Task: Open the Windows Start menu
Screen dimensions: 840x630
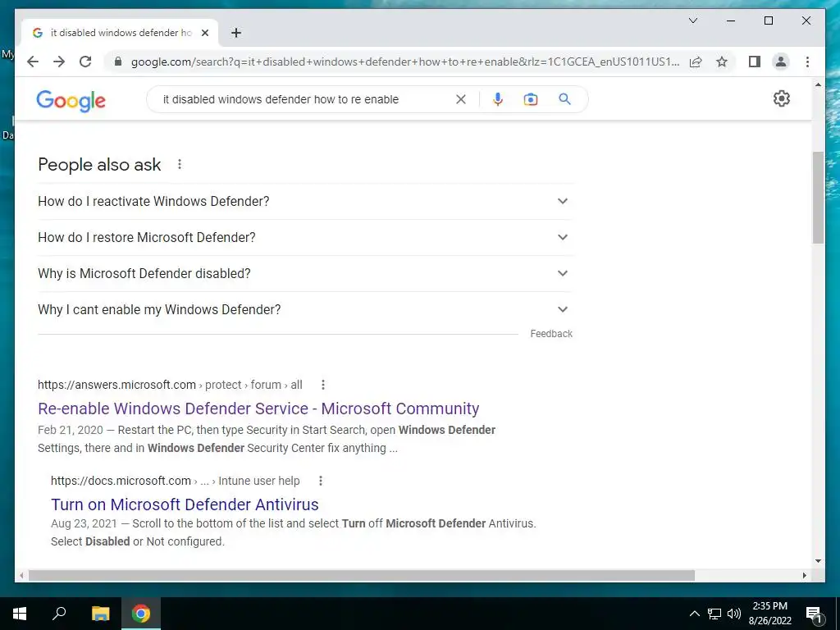Action: click(x=20, y=614)
